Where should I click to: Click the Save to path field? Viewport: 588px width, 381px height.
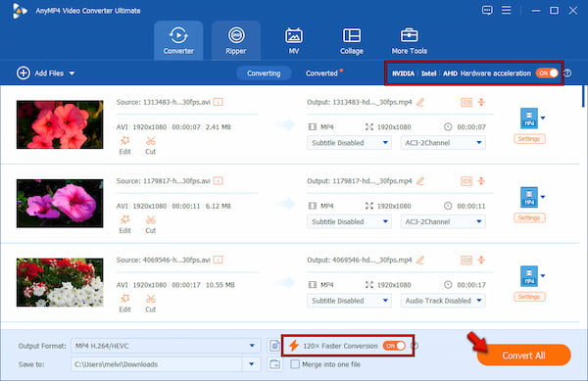coord(158,364)
